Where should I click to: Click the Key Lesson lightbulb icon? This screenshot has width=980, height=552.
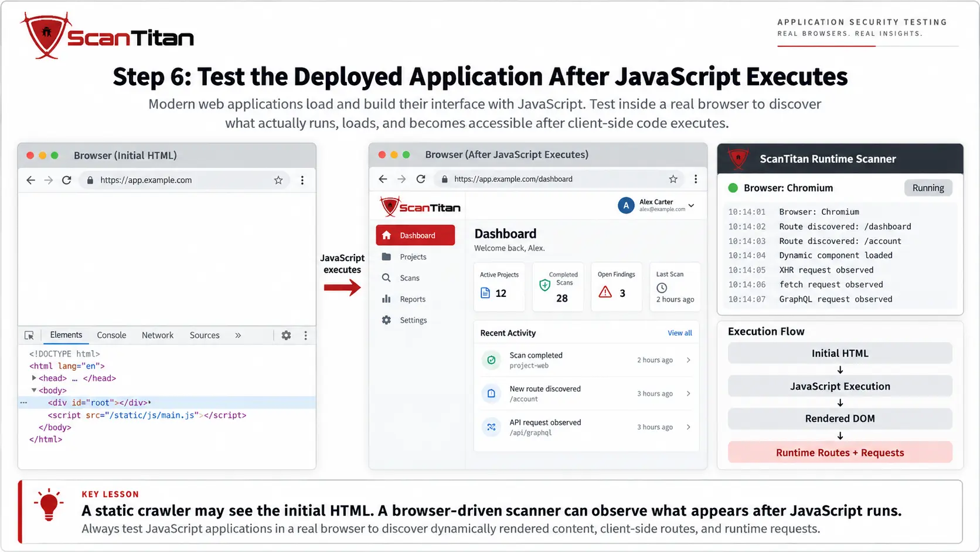coord(49,505)
